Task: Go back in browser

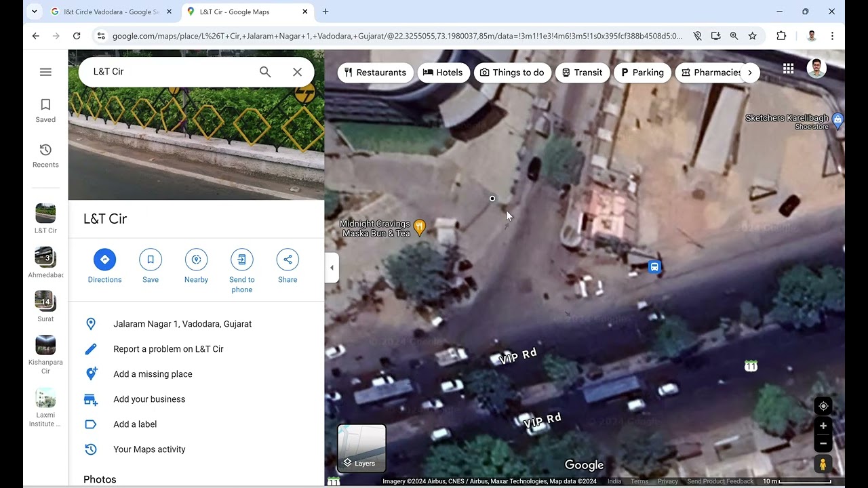Action: click(35, 36)
